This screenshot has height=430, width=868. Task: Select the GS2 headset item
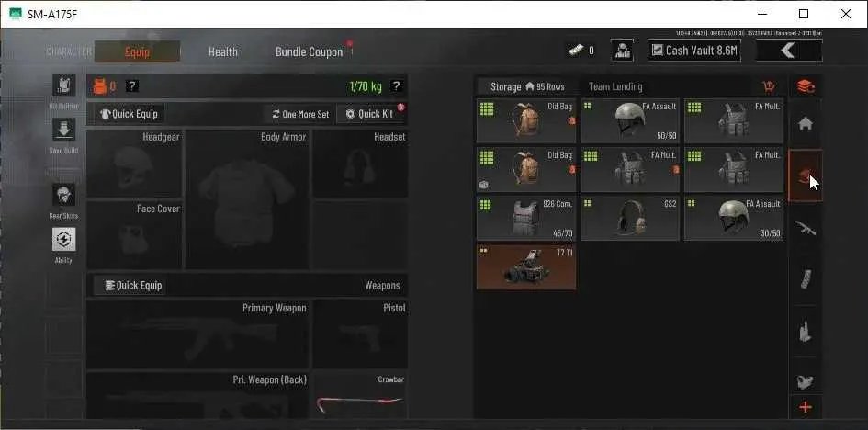coord(630,218)
